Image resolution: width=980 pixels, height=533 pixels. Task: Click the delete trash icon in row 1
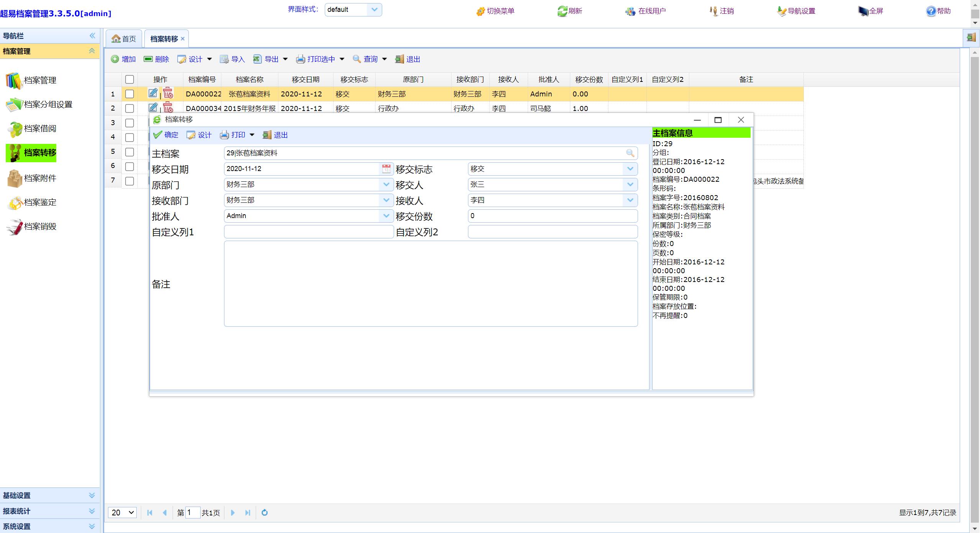(x=168, y=93)
